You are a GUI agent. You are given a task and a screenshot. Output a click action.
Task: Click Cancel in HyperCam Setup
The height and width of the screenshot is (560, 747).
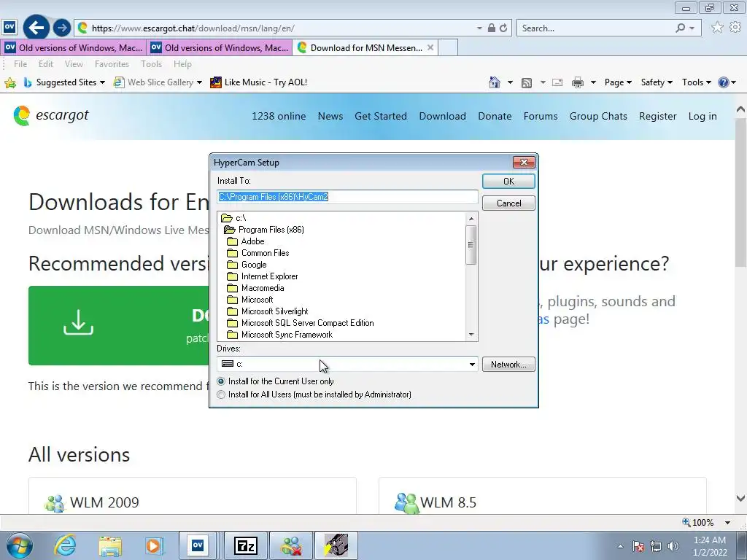point(508,203)
